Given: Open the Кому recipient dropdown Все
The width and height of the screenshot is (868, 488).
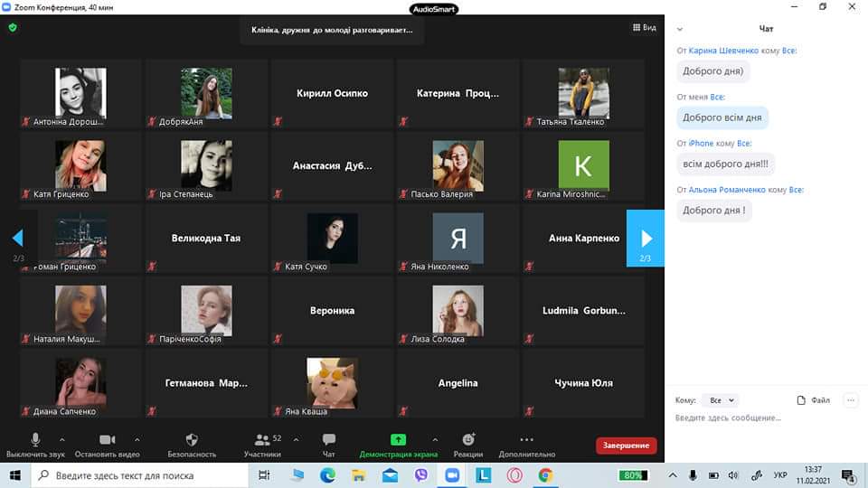Looking at the screenshot, I should [721, 400].
